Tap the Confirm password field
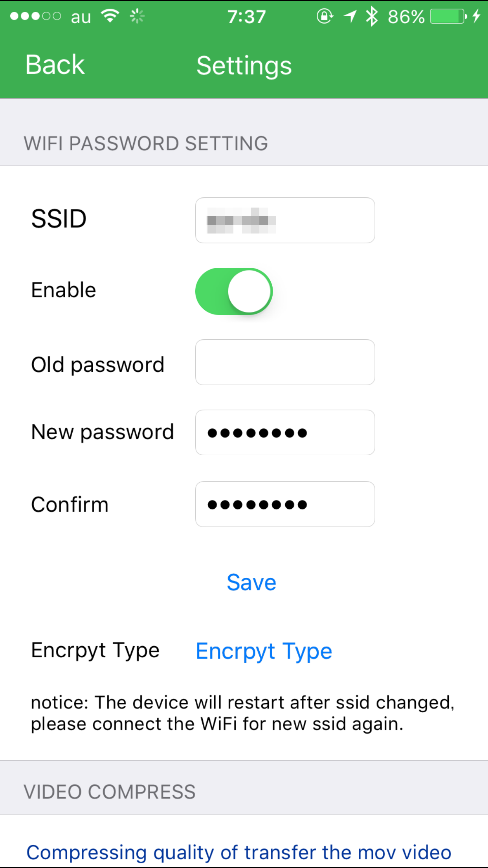488x868 pixels. (285, 504)
